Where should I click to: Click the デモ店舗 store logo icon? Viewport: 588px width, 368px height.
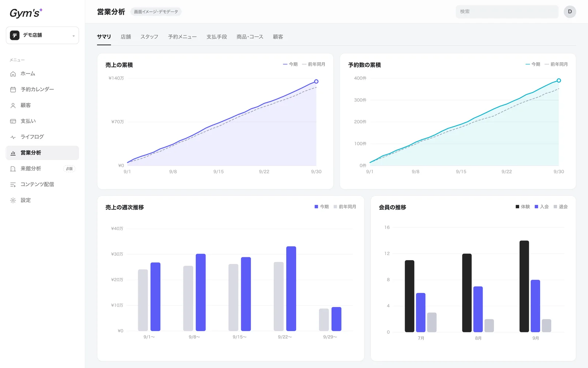tap(15, 35)
